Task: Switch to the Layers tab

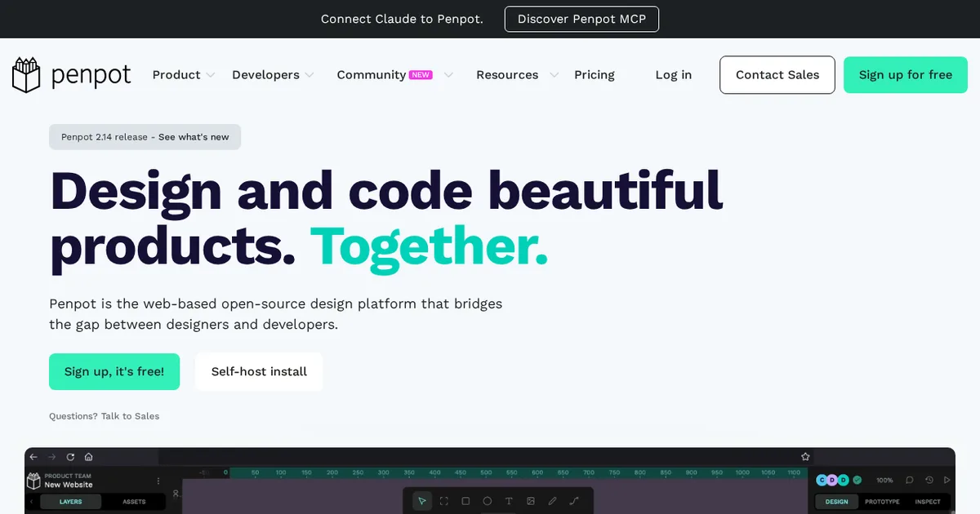Action: tap(71, 502)
